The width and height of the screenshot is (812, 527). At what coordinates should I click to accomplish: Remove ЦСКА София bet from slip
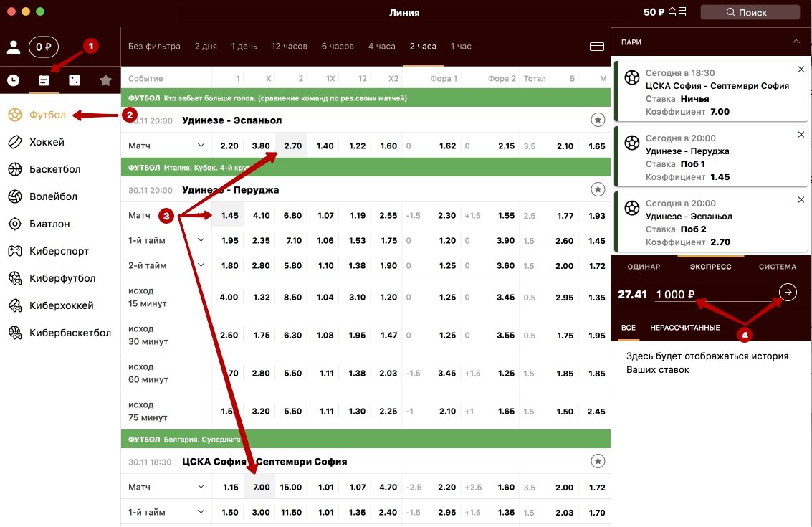tap(801, 69)
